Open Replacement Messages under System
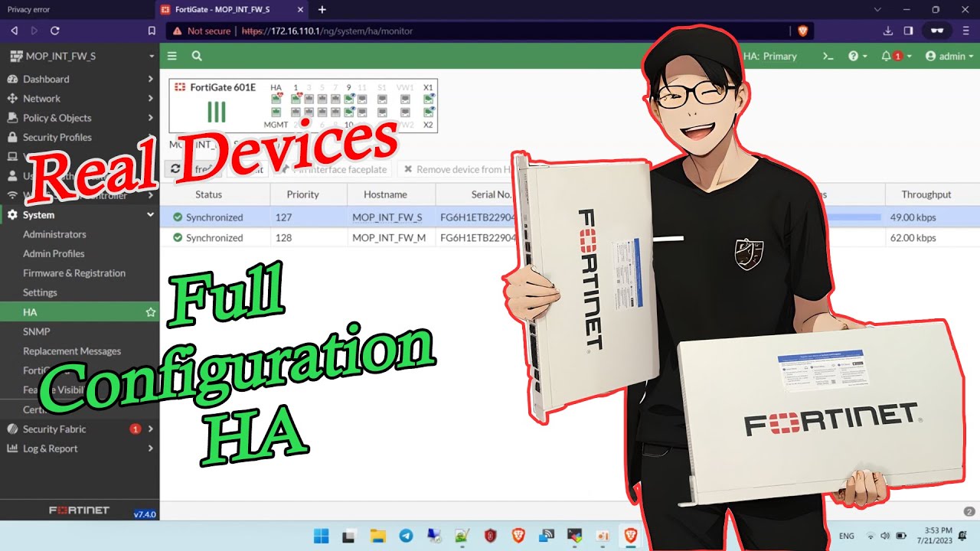Viewport: 980px width, 551px height. 72,350
